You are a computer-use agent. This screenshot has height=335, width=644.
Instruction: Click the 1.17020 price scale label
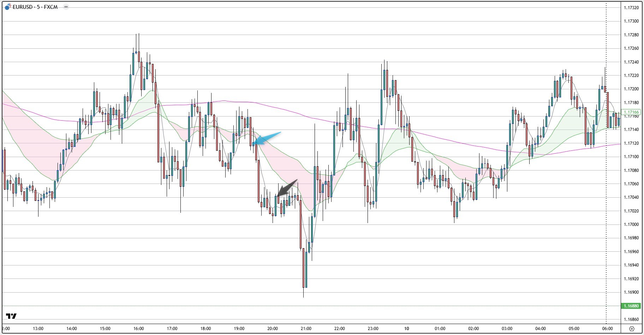pos(631,211)
